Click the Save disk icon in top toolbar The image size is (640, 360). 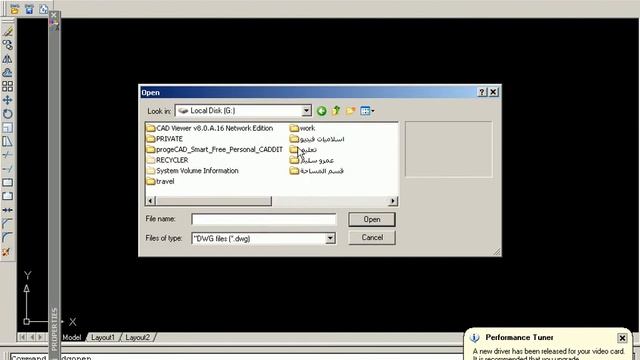(x=29, y=9)
